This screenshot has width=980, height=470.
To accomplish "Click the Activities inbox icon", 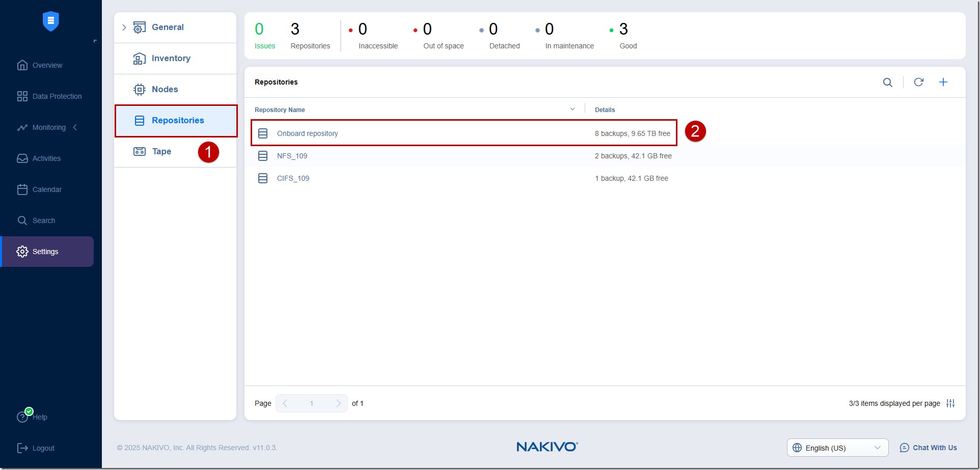I will 22,158.
